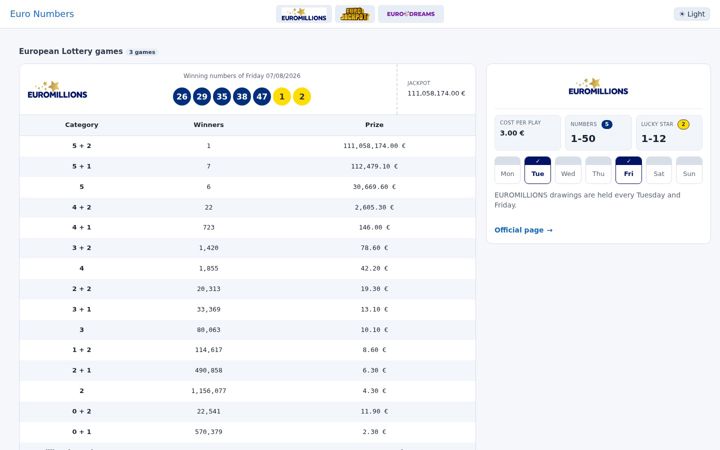720x450 pixels.
Task: Click the Numbers 1-50 range box
Action: coord(598,132)
